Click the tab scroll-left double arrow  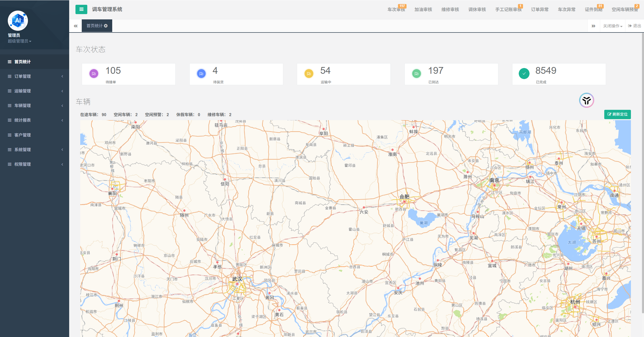tap(75, 26)
